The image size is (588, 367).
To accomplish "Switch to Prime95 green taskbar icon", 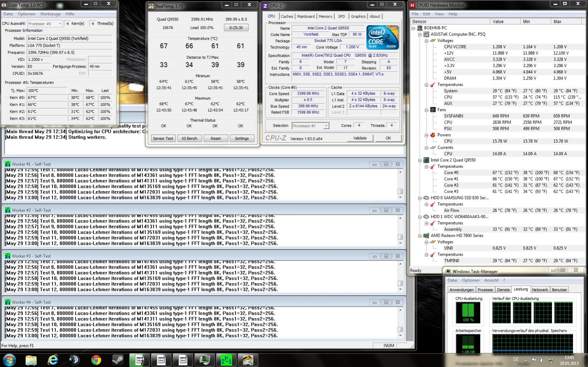I will [226, 360].
